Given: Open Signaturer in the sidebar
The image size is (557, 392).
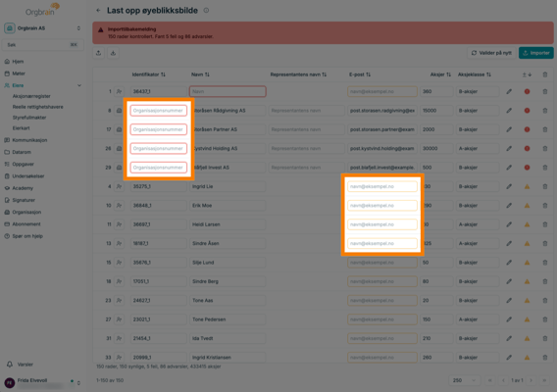Looking at the screenshot, I should point(24,200).
